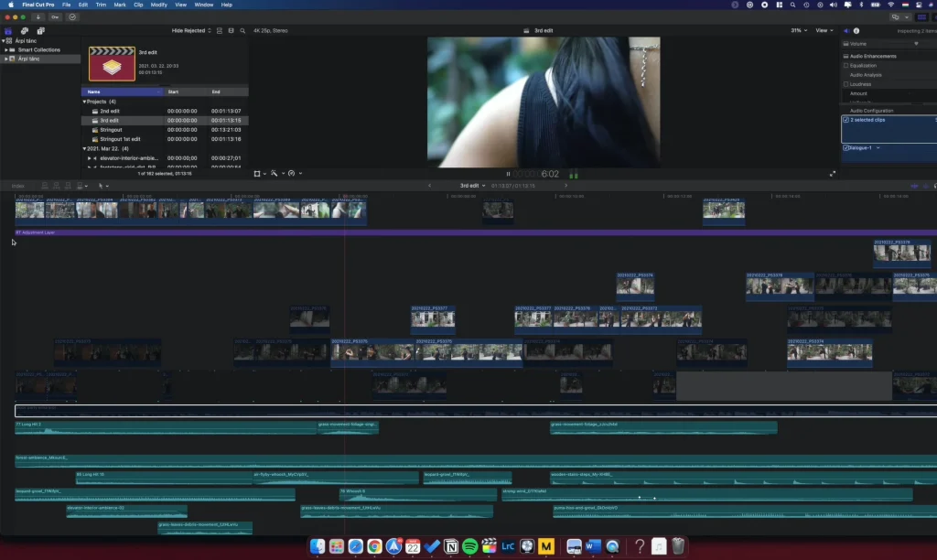This screenshot has height=560, width=937.
Task: Open the Modify menu
Action: click(158, 5)
